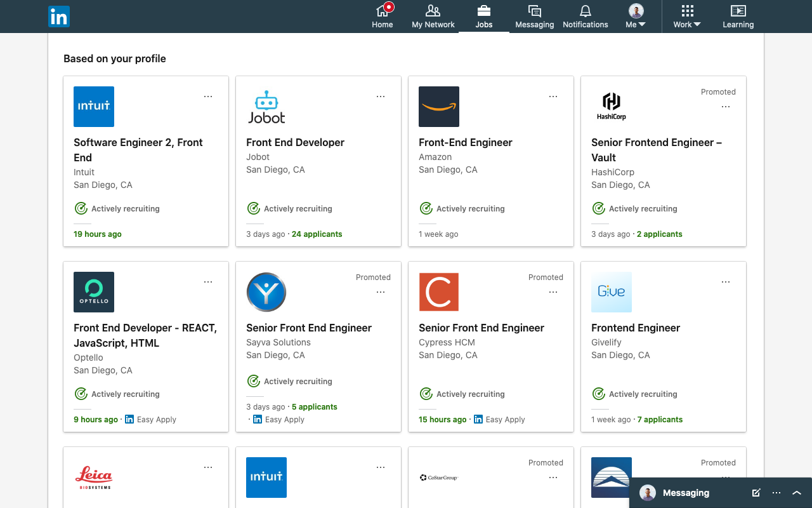Screen dimensions: 812x508
Task: Click '19 hours ago' on Intuit card
Action: [97, 234]
